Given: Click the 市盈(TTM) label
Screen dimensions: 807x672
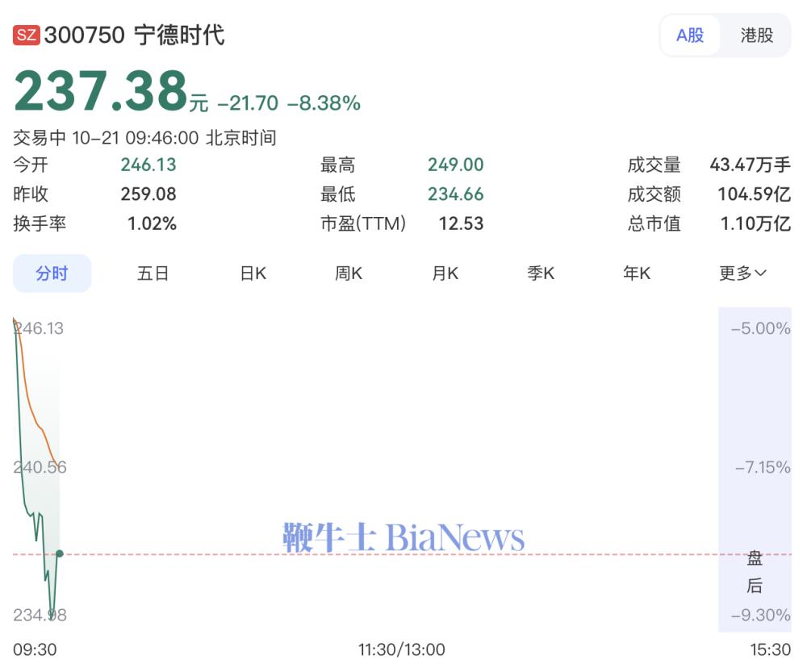Looking at the screenshot, I should point(363,223).
